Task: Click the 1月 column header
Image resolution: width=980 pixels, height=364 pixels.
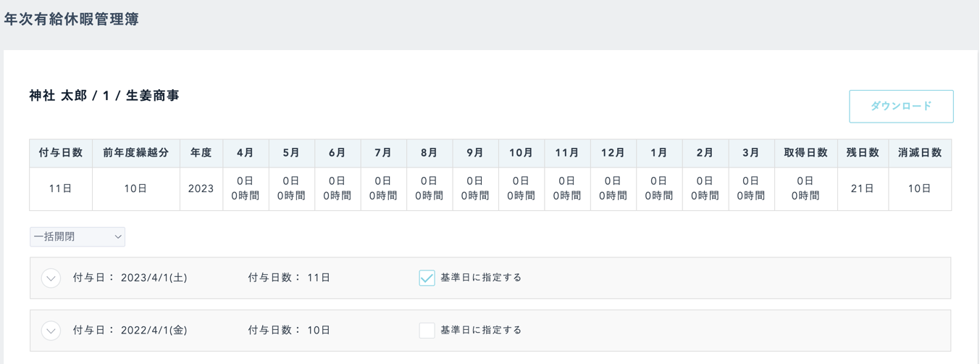Action: tap(659, 153)
